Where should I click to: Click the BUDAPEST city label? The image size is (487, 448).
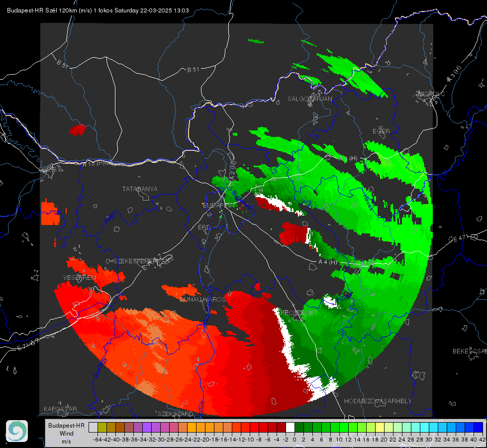coord(219,206)
